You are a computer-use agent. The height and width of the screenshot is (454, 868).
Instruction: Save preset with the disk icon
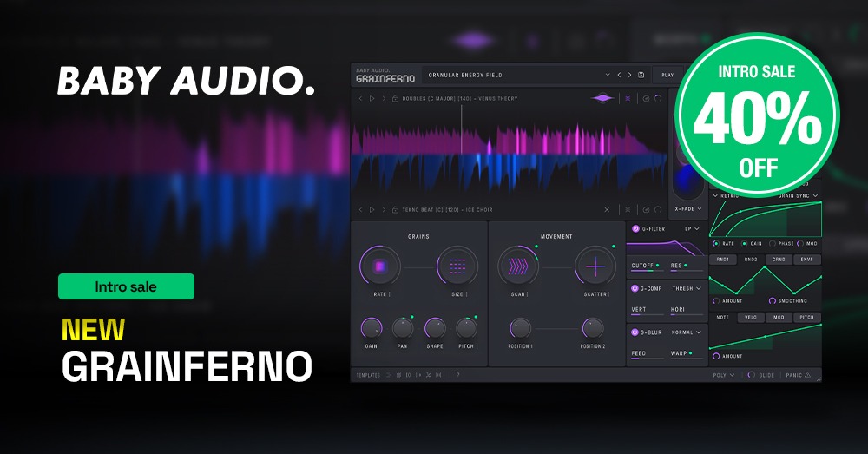tap(641, 76)
